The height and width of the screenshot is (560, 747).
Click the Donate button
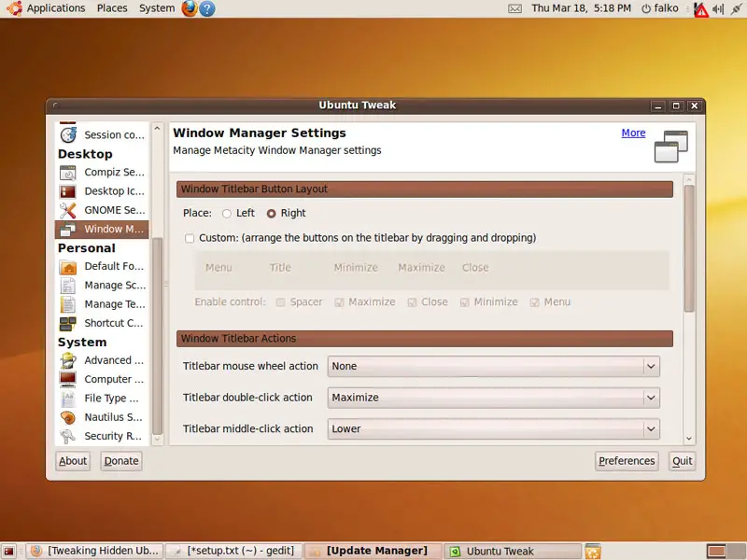121,461
